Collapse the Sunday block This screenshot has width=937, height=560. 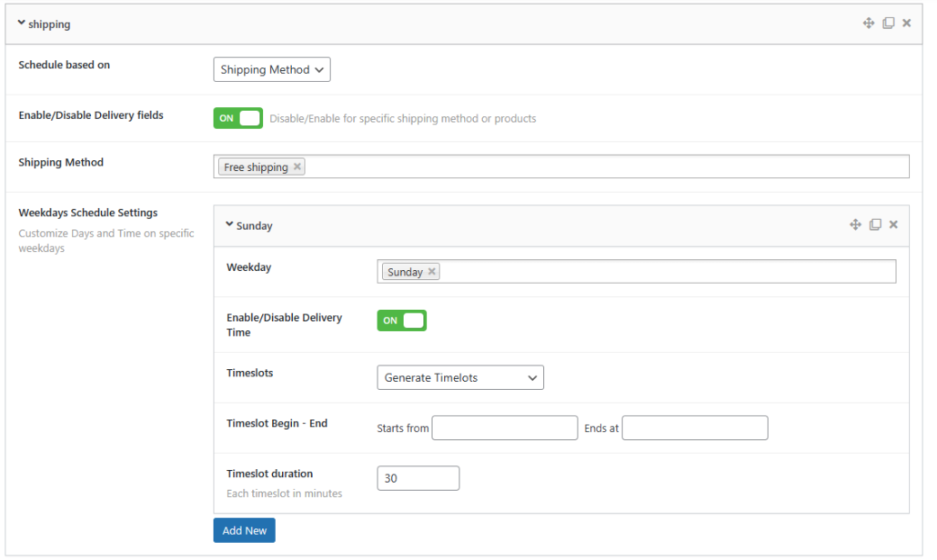point(229,225)
